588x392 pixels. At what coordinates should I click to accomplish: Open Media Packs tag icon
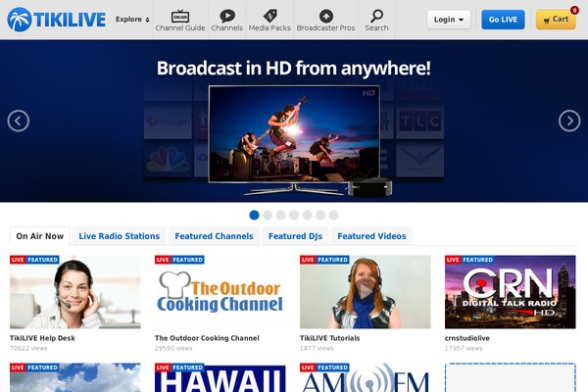coord(269,16)
